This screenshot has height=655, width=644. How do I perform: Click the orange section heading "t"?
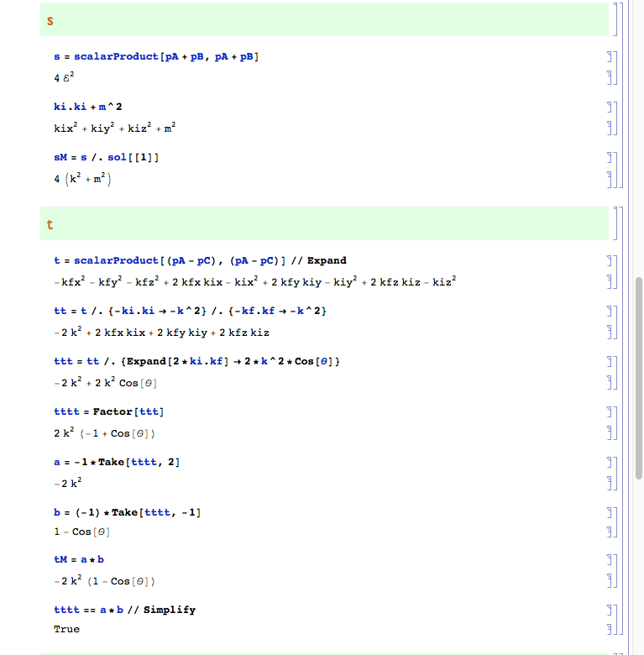(50, 225)
